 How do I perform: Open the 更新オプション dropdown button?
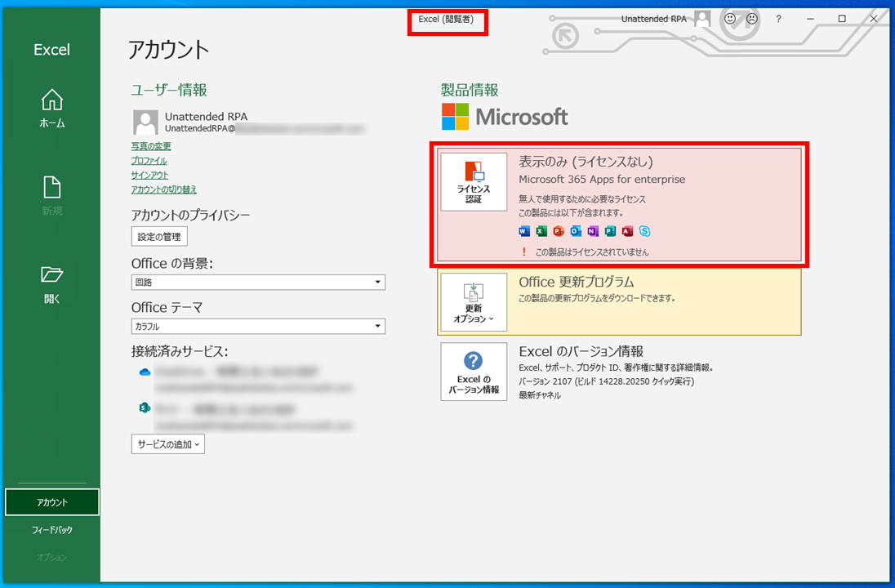tap(474, 302)
